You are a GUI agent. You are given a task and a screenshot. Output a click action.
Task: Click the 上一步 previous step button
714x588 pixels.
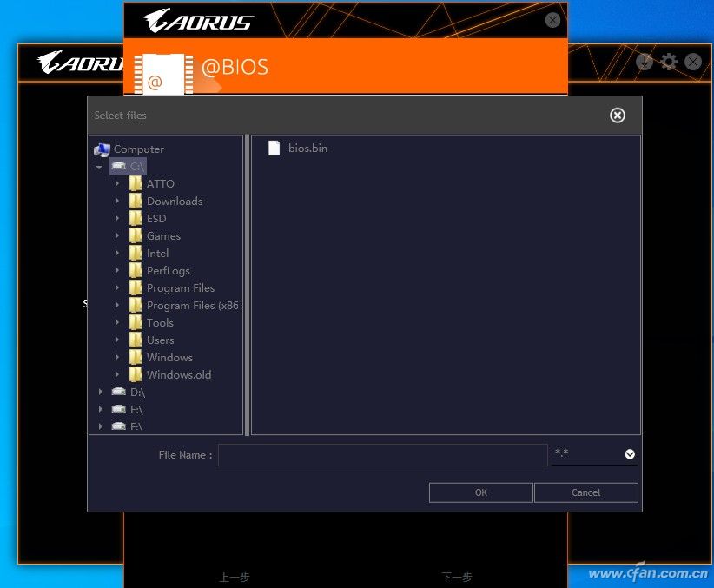(235, 577)
